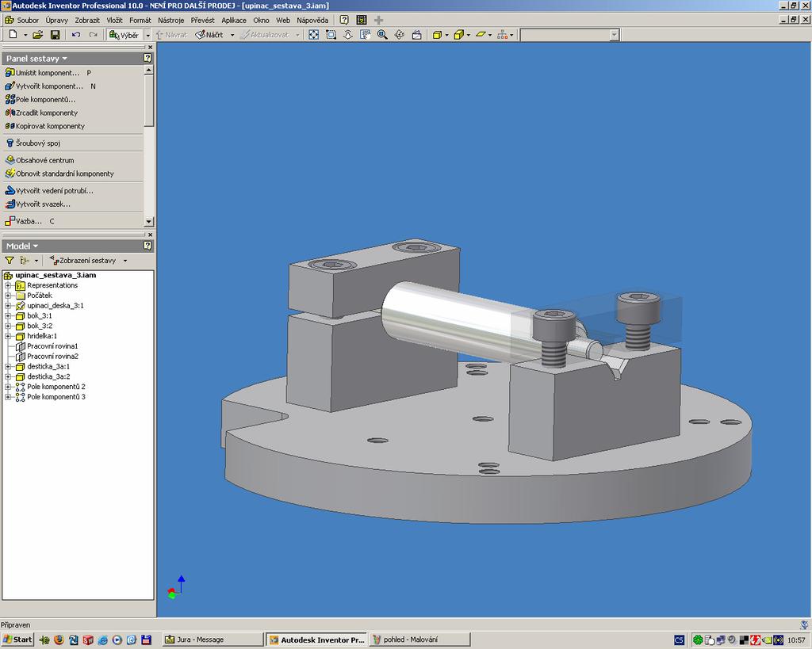Switch to pohled - Malování taskbar window
The width and height of the screenshot is (812, 649).
click(419, 639)
